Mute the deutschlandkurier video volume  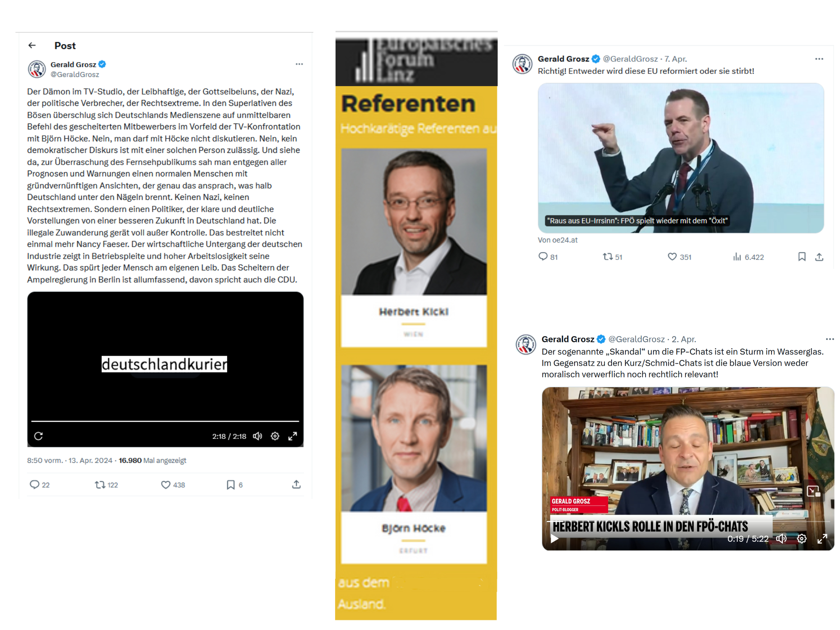click(257, 436)
